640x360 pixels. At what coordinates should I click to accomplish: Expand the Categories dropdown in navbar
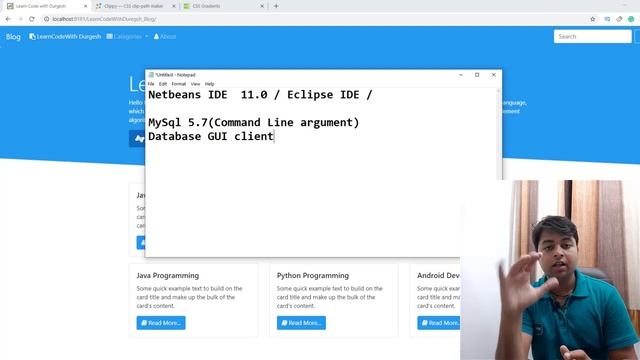[127, 37]
